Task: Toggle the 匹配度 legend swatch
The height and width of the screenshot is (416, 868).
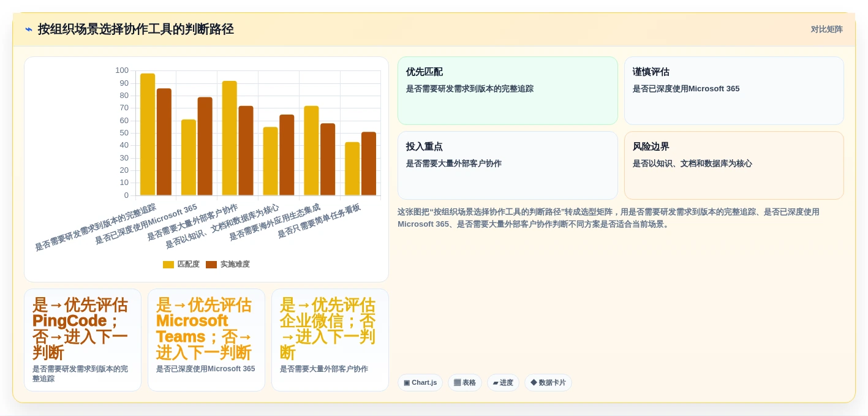Action: (x=168, y=265)
